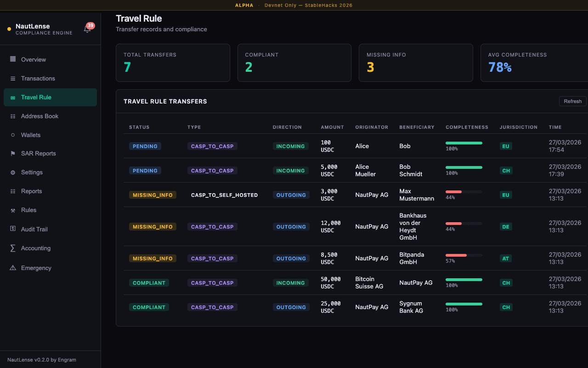Screen dimensions: 588x368
Task: Click the Accounting sigma icon
Action: pos(13,248)
